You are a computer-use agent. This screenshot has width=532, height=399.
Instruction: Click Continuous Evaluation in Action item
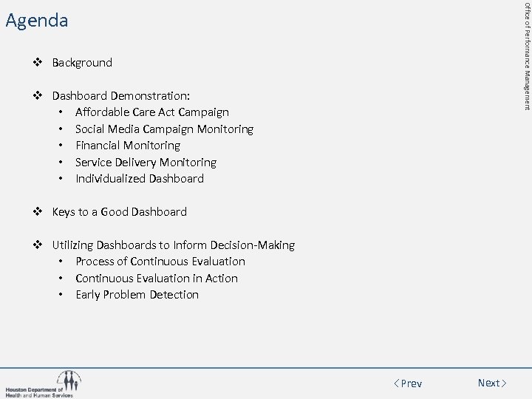click(156, 279)
